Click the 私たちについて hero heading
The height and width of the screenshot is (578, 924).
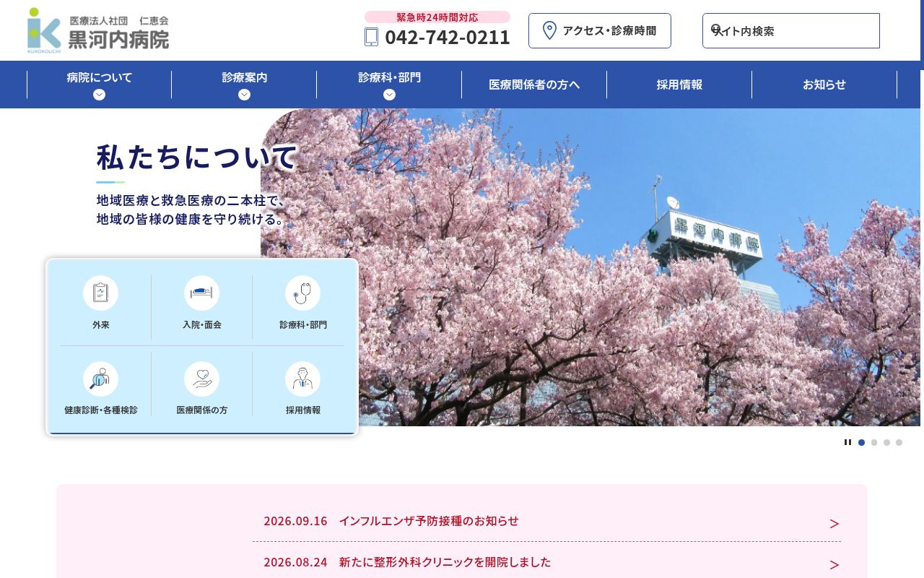(x=197, y=157)
